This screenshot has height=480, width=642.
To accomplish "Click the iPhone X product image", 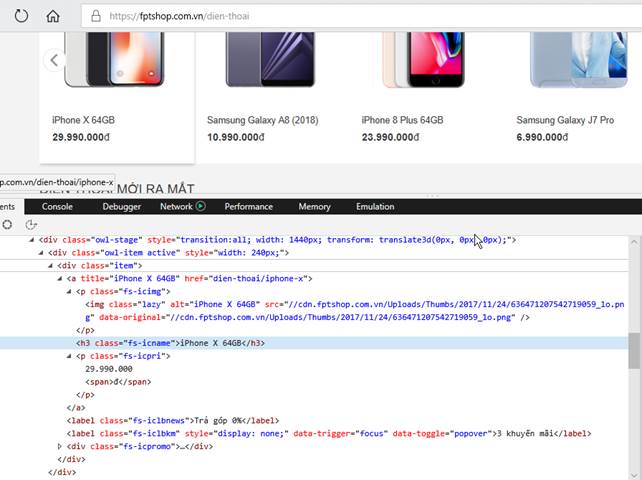I will 114,59.
